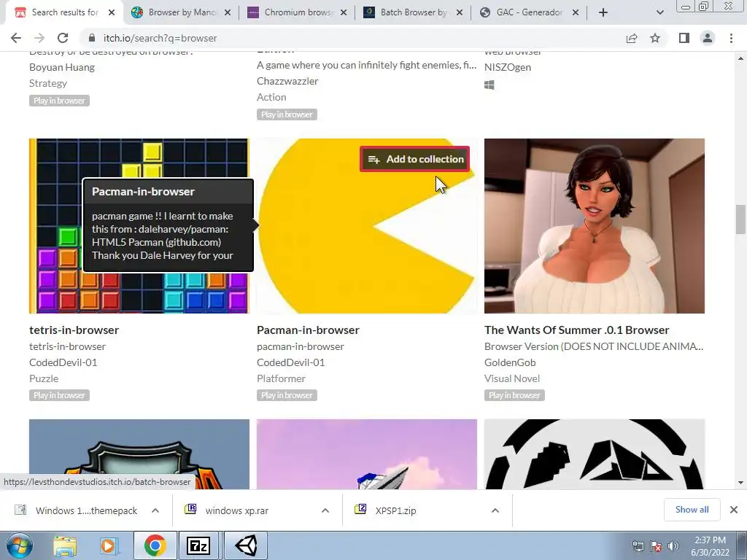Switch to the 'Chromium browser' tab
This screenshot has height=560, width=747.
[x=297, y=12]
